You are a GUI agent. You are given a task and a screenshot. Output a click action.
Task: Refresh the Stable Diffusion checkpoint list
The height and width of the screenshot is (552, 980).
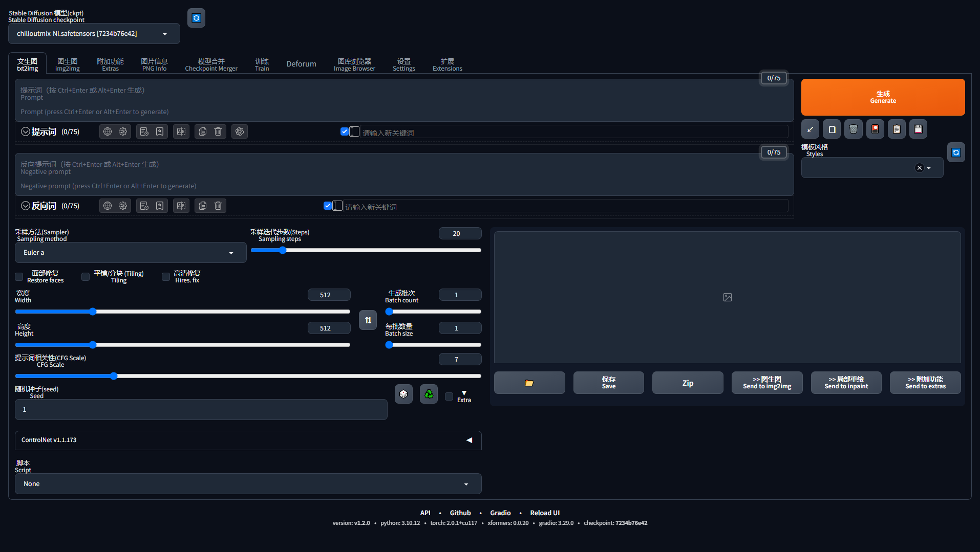click(196, 17)
